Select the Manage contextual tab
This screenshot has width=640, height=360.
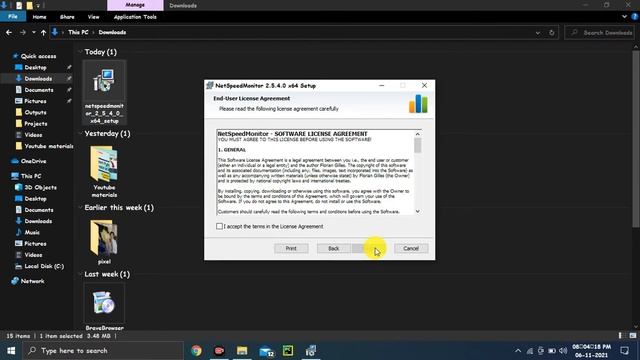point(135,5)
